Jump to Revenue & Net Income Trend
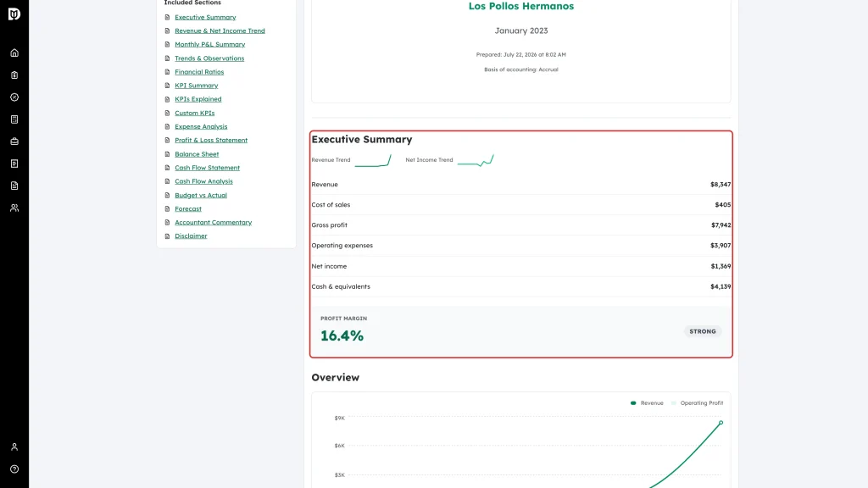 pos(220,31)
